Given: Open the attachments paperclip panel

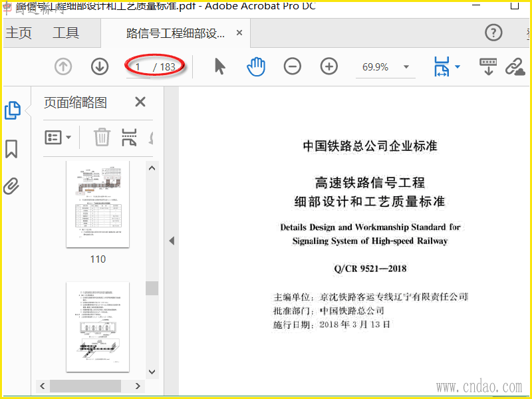Looking at the screenshot, I should point(11,186).
